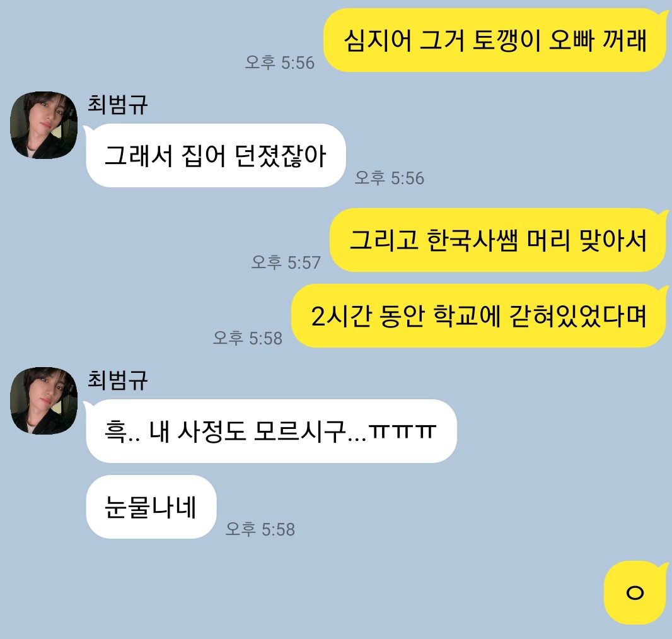672x639 pixels.
Task: Tap the upper sender name 최범규
Action: (117, 104)
